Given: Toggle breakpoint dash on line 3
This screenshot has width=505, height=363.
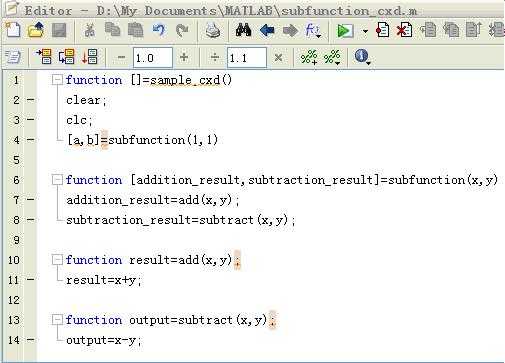Looking at the screenshot, I should tap(31, 119).
